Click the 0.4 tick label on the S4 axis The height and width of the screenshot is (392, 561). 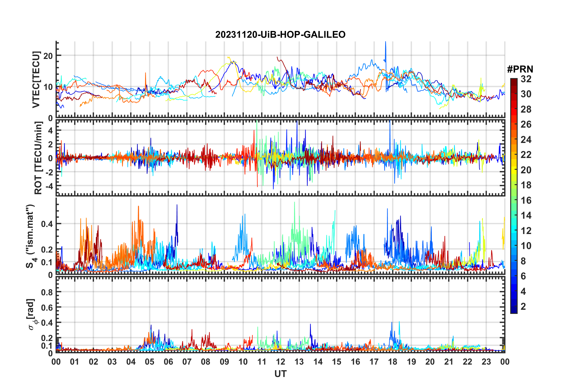point(47,224)
